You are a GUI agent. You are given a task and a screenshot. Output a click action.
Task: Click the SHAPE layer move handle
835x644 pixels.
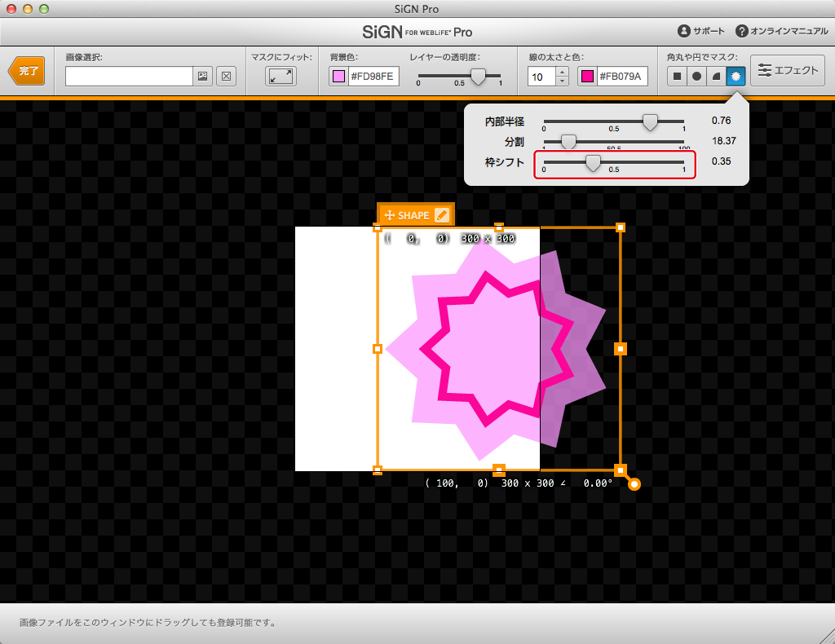pos(389,215)
